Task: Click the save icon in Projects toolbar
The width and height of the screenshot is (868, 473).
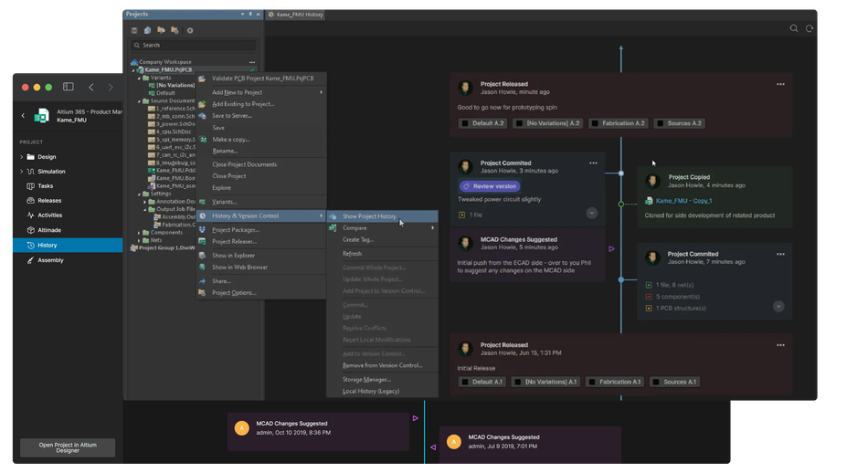Action: coord(134,30)
